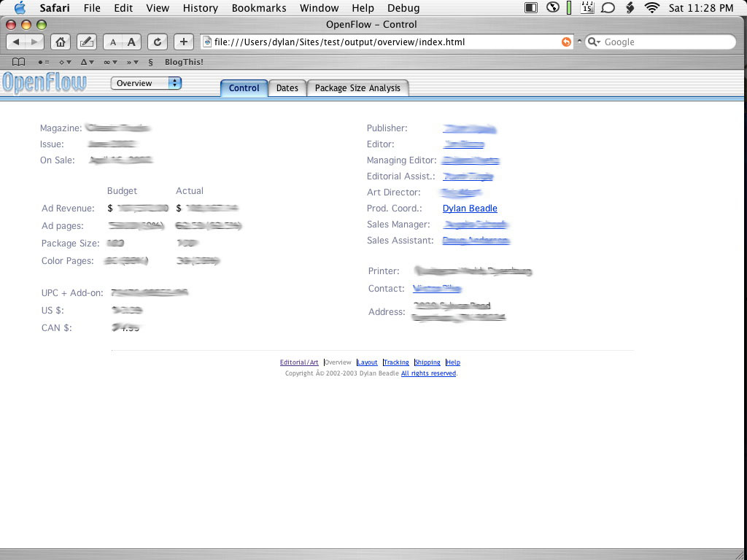
Task: Open the Overview dropdown selector
Action: click(x=146, y=83)
